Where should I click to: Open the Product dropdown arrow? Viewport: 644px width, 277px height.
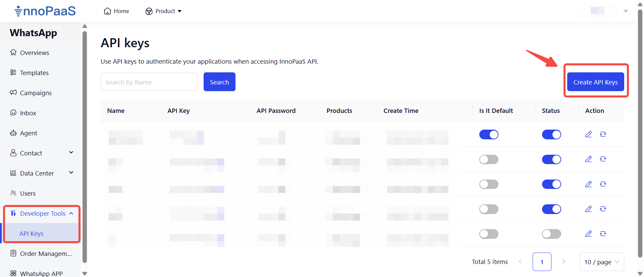point(180,11)
